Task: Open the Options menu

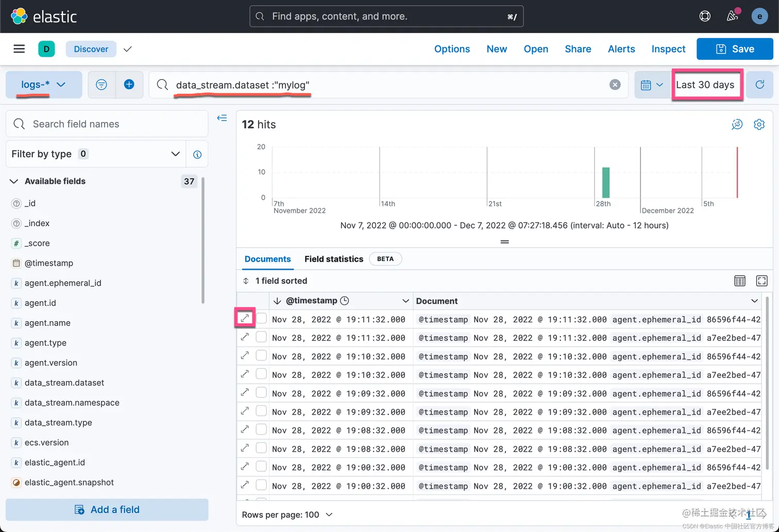Action: tap(452, 49)
